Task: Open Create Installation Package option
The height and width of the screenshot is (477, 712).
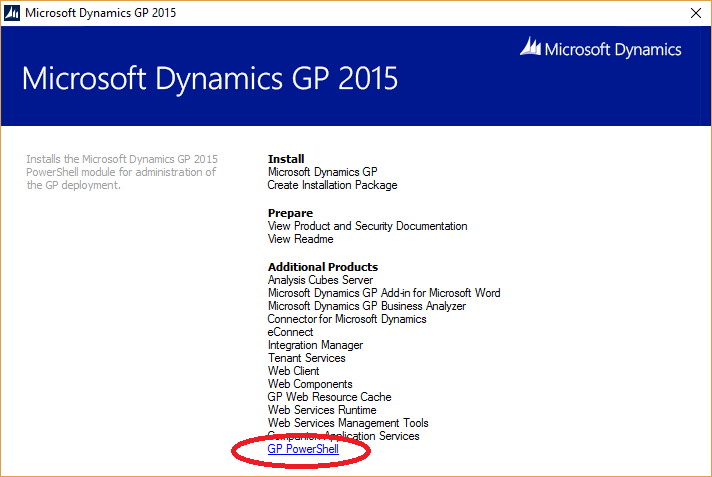Action: pos(332,185)
